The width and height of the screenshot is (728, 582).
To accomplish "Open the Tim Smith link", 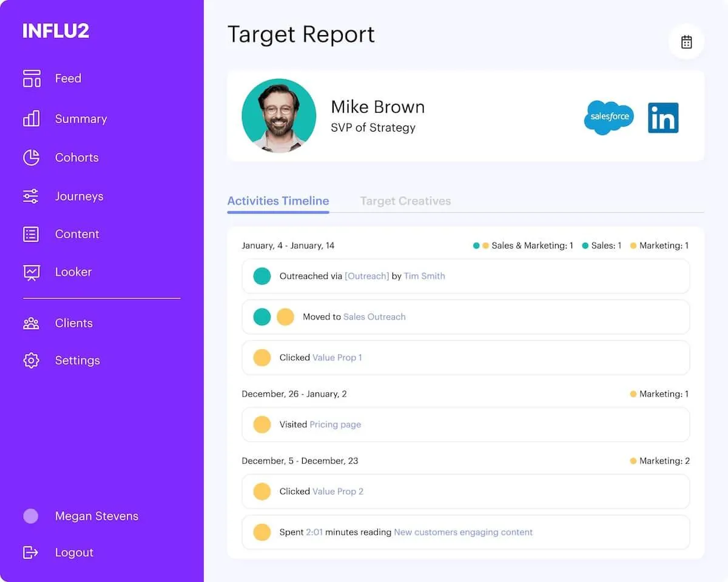I will click(x=424, y=276).
